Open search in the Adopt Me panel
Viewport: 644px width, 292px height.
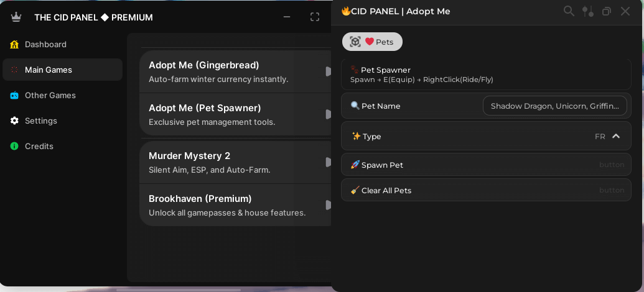pyautogui.click(x=569, y=11)
